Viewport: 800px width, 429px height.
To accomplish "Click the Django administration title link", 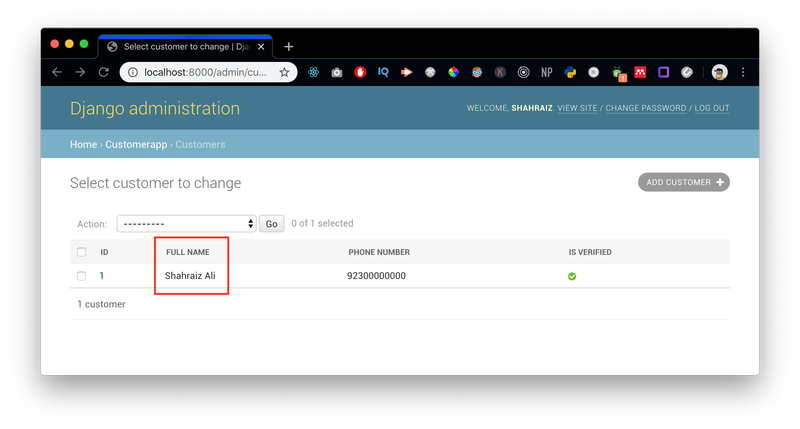I will click(x=155, y=109).
